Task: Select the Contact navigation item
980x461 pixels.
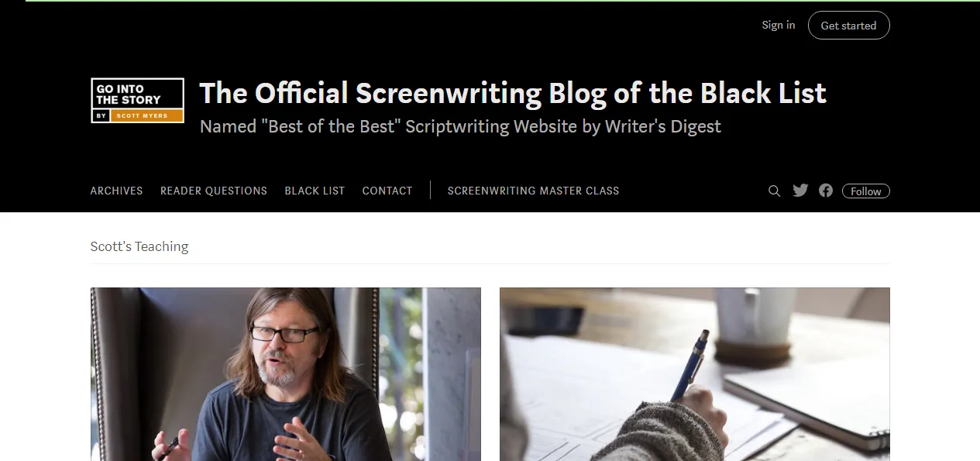Action: pos(387,191)
